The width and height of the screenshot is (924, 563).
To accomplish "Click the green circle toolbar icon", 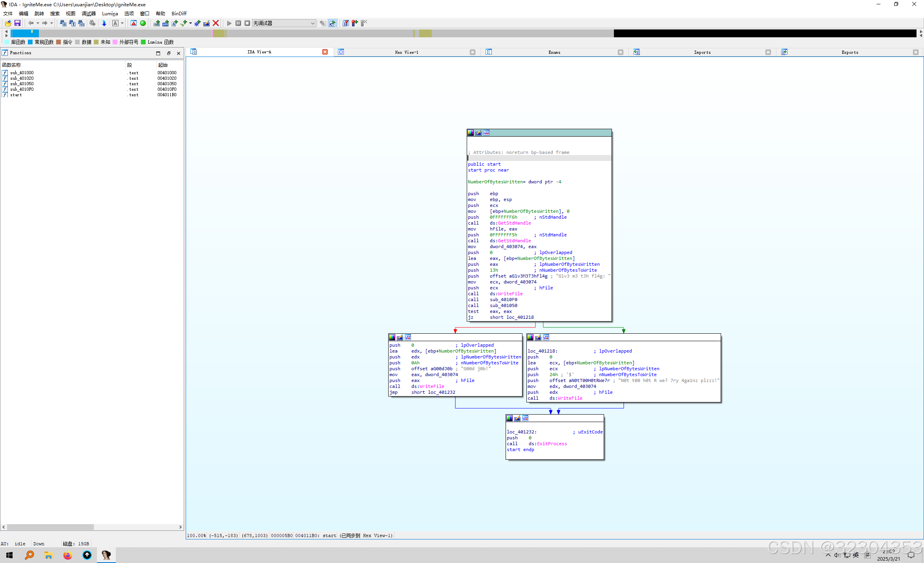I will 143,23.
